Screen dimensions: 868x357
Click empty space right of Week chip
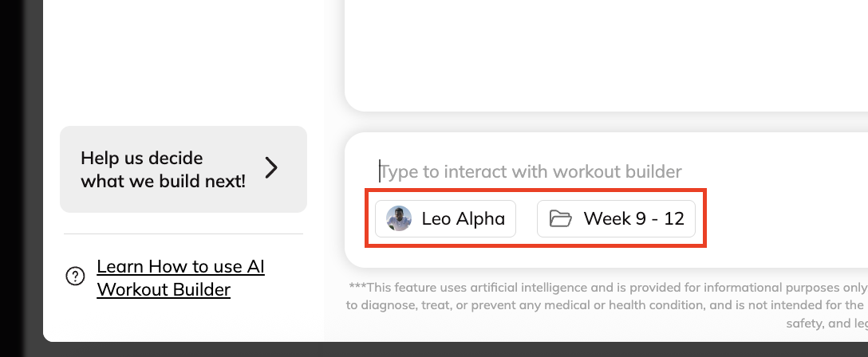(782, 218)
